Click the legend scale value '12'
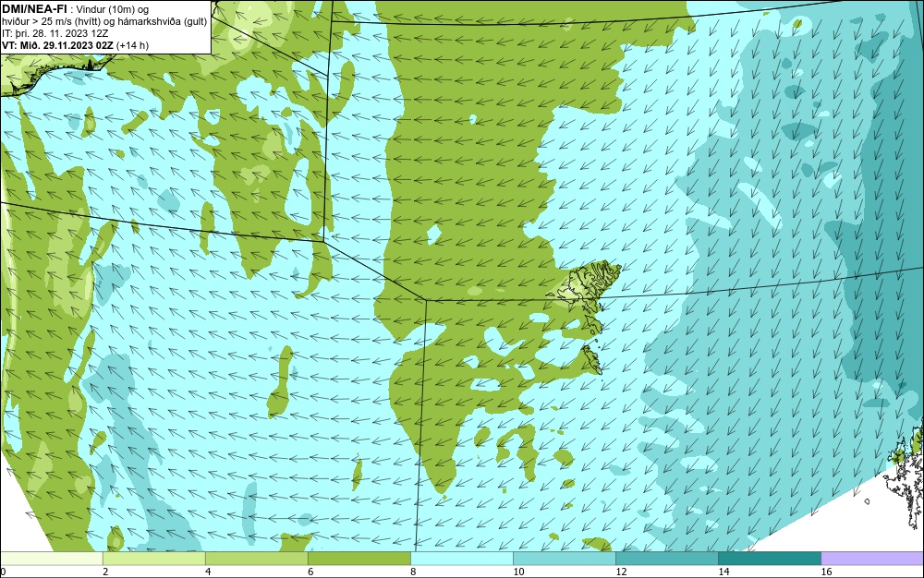This screenshot has width=924, height=578. (x=621, y=572)
